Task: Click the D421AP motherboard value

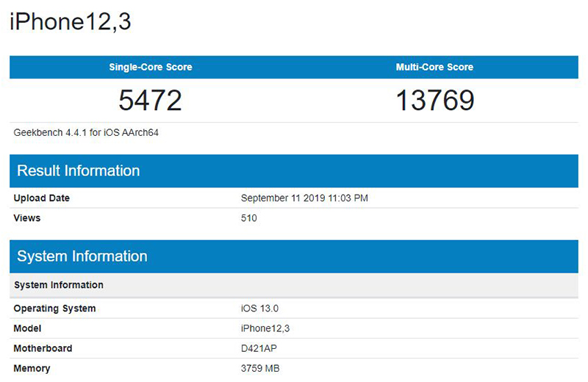Action: point(259,348)
